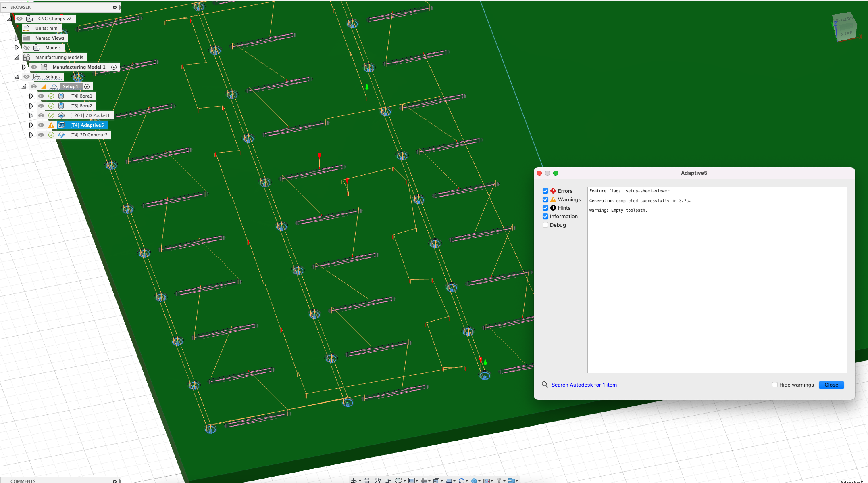
Task: Click the Look At icon
Action: 367,481
